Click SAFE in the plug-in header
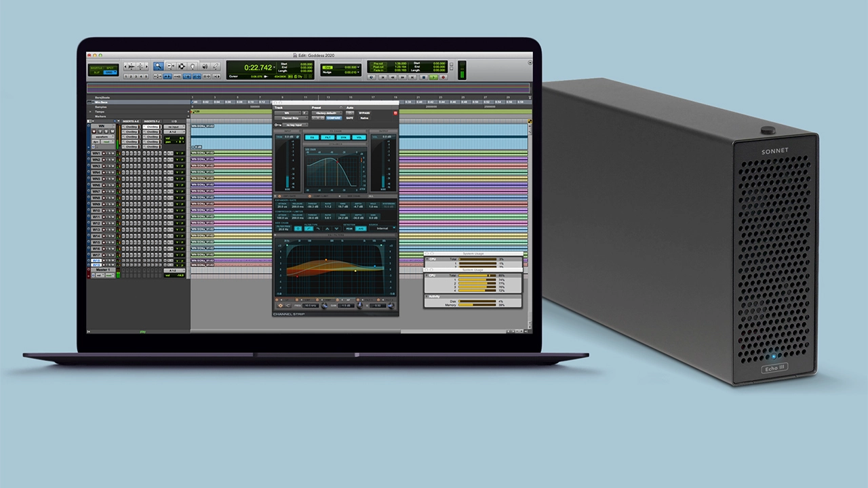The image size is (868, 488). 350,118
